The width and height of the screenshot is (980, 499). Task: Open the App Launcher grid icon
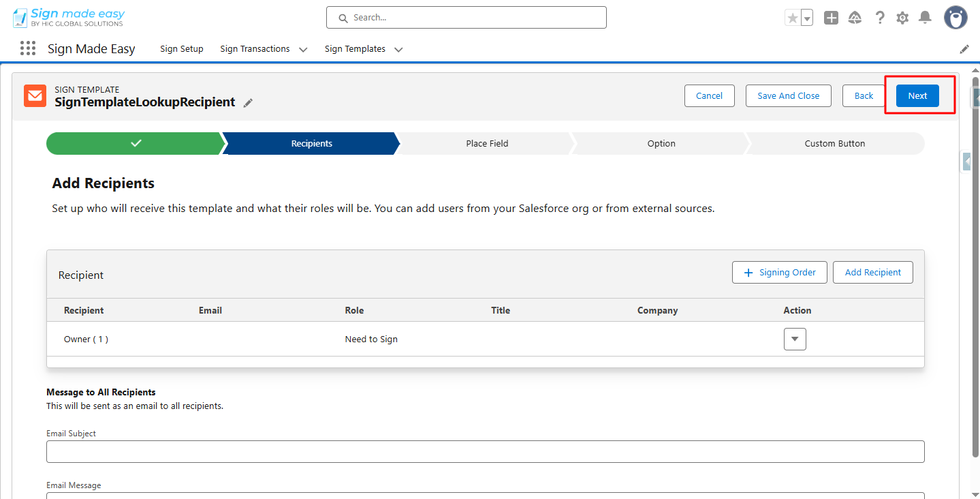click(x=28, y=48)
